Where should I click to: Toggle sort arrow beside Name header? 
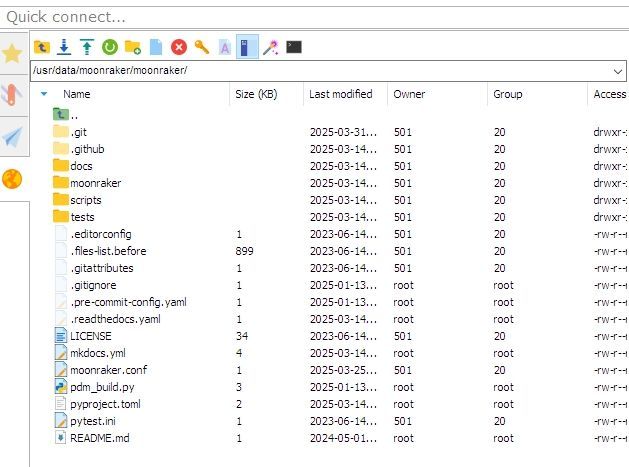pos(44,94)
